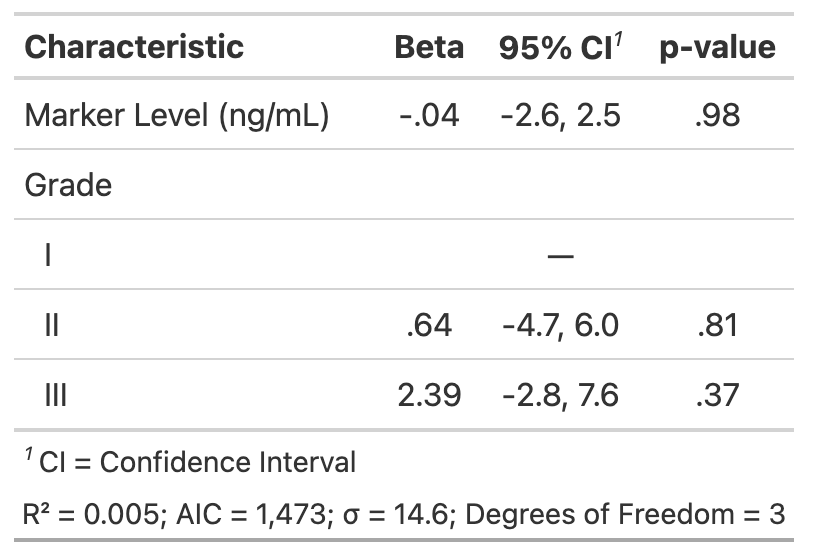This screenshot has width=816, height=558.
Task: Click the Characteristic column header
Action: (x=134, y=47)
